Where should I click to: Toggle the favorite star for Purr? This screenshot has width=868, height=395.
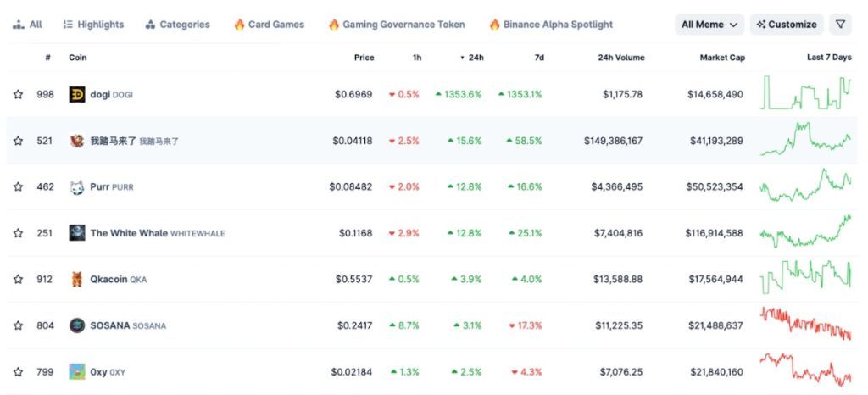[x=18, y=186]
